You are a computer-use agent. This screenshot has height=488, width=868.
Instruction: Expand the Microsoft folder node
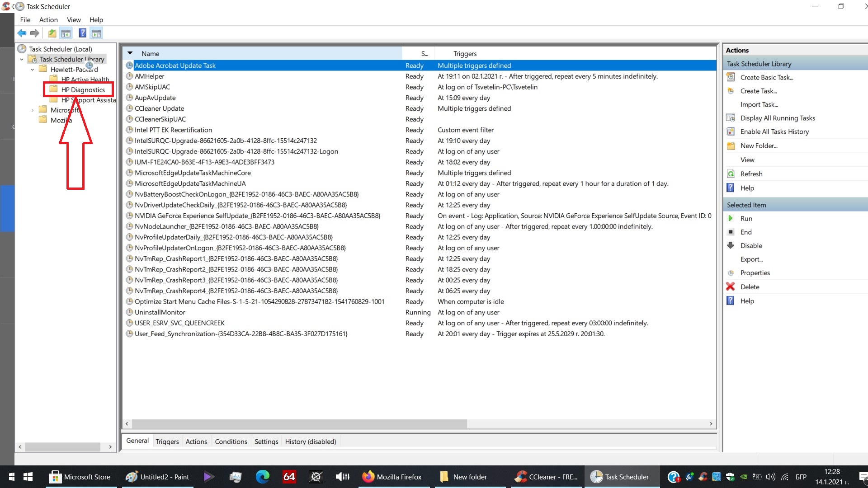pos(32,110)
